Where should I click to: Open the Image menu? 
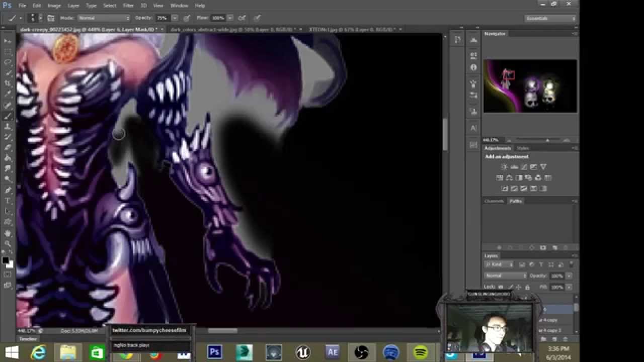click(x=54, y=6)
